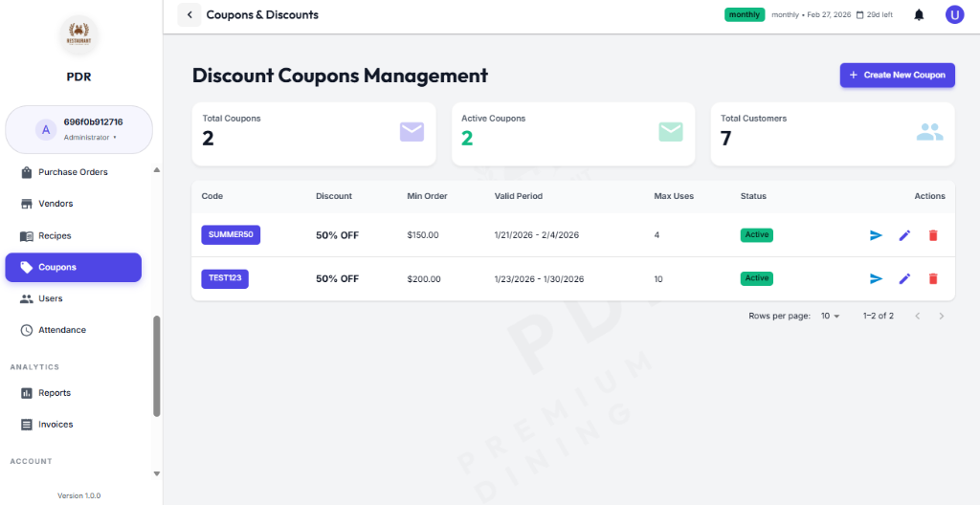Click the Vendors store icon
This screenshot has width=980, height=505.
click(x=26, y=204)
